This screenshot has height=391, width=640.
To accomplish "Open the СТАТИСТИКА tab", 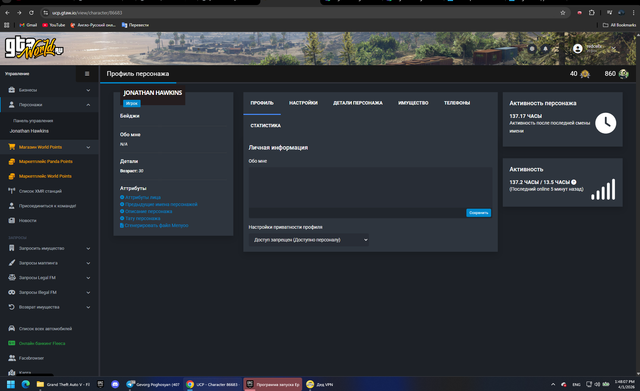I will (x=265, y=126).
